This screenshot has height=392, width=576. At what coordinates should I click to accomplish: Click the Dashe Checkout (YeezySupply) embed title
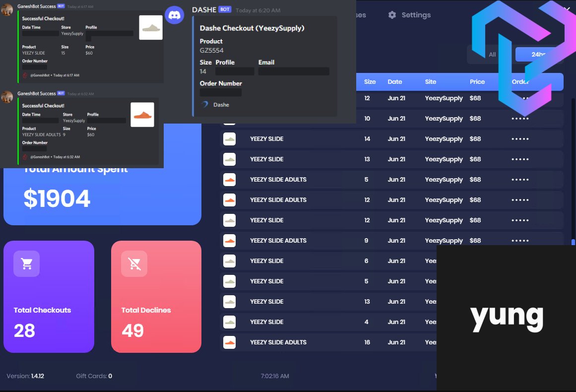point(252,28)
